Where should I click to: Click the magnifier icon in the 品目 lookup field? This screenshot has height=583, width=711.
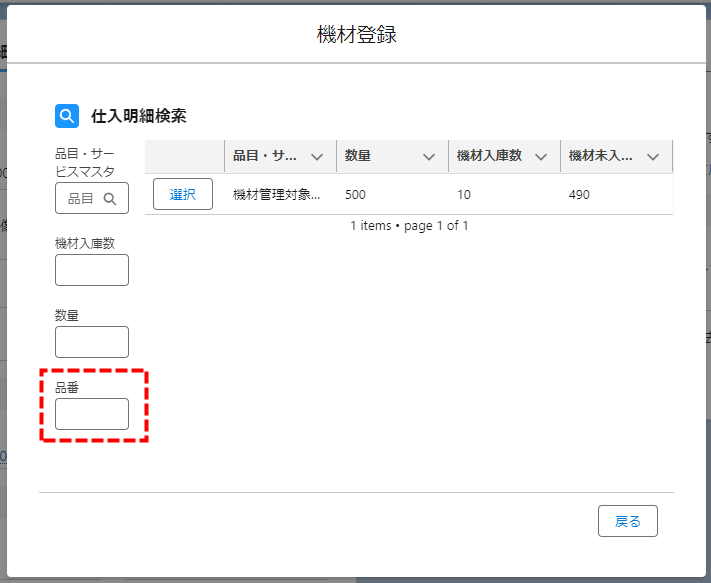(x=110, y=199)
